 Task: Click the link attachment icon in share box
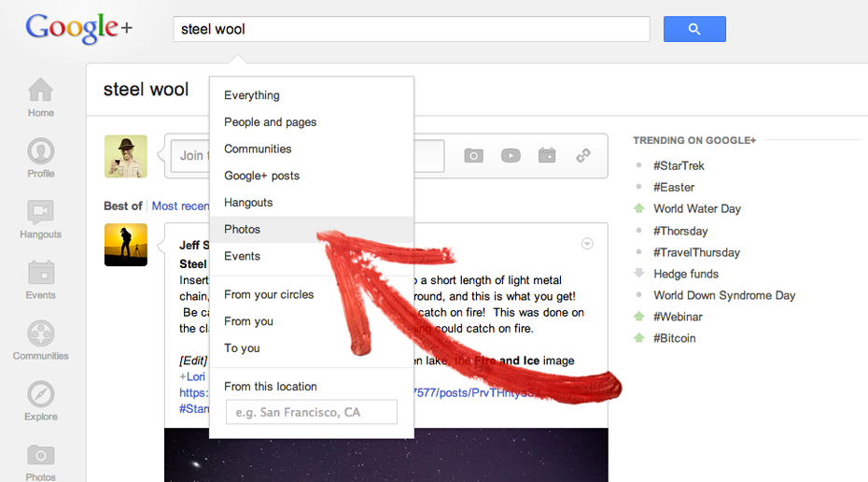(x=583, y=156)
